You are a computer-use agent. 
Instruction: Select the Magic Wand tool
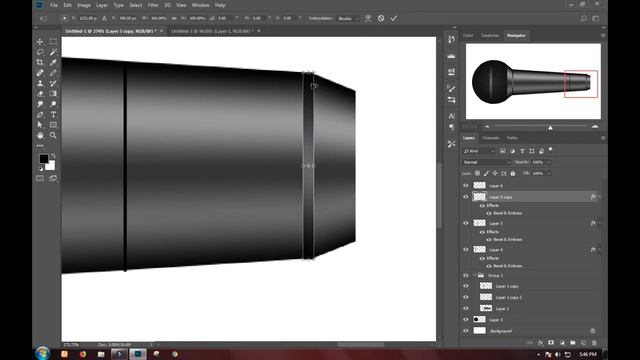pyautogui.click(x=53, y=52)
